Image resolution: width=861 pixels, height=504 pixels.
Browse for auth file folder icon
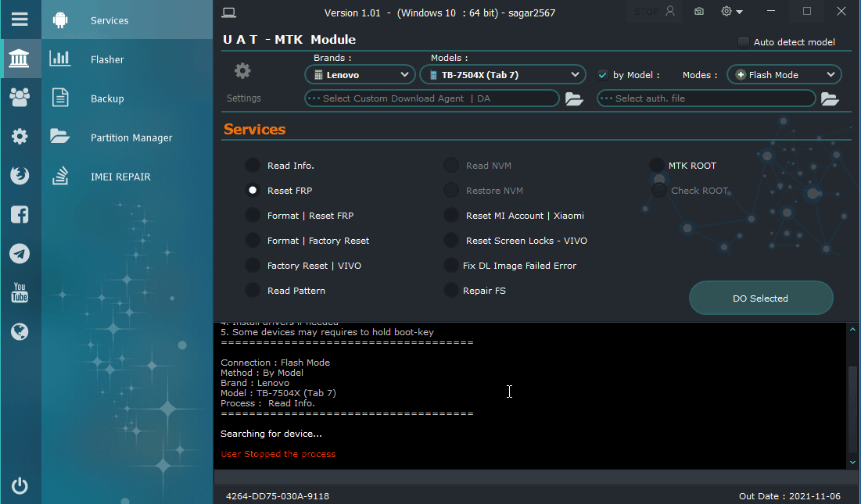pyautogui.click(x=830, y=98)
